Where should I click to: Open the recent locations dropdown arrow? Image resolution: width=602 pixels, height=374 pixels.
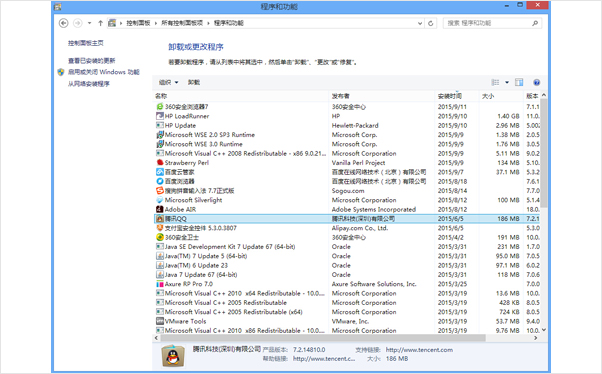(x=89, y=23)
